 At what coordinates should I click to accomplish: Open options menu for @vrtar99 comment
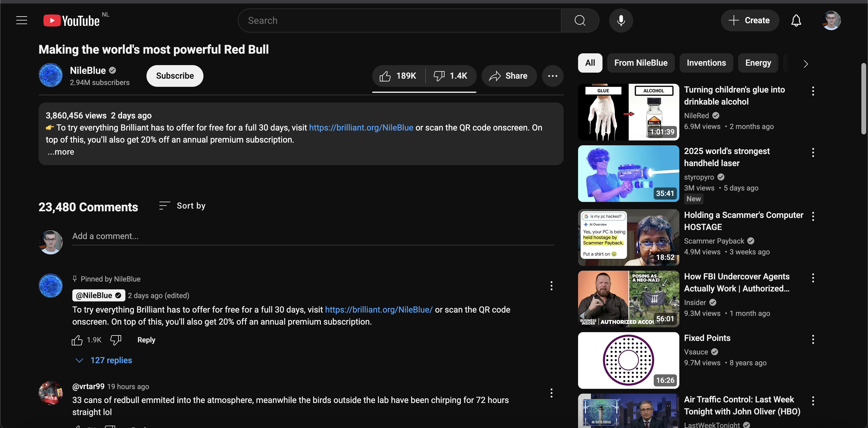(551, 393)
